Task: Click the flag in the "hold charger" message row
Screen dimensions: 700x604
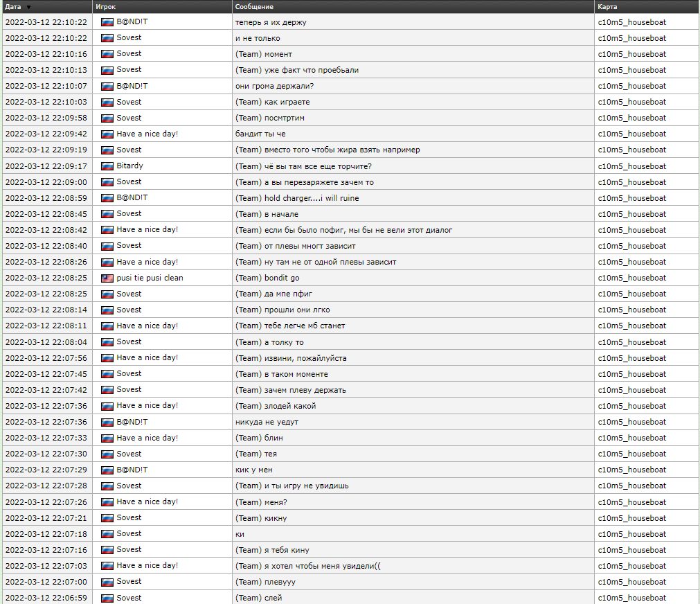Action: click(x=107, y=198)
